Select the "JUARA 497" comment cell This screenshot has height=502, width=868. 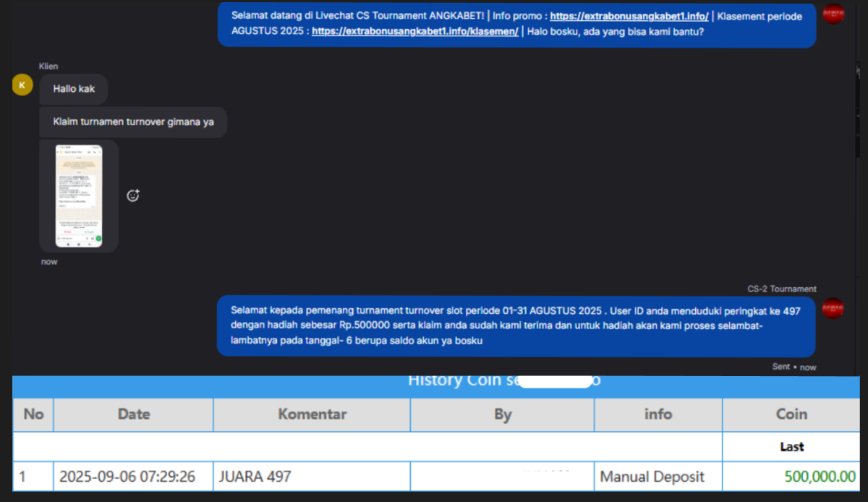312,477
